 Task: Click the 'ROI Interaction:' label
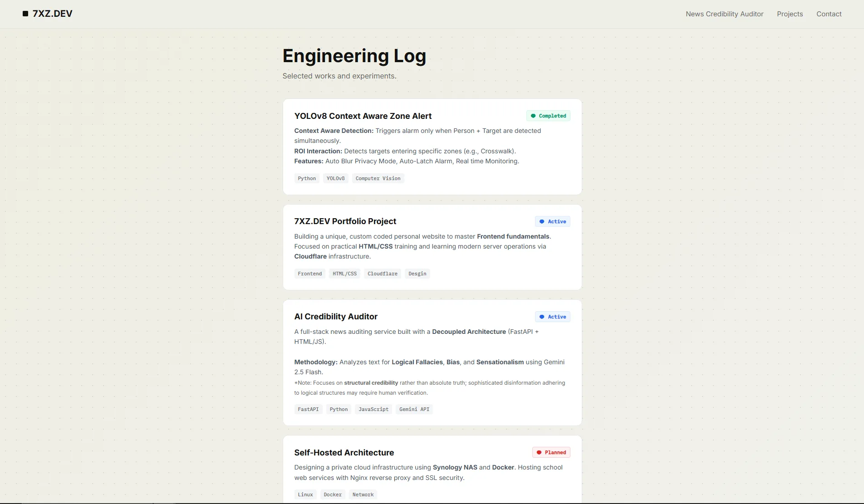pyautogui.click(x=318, y=151)
